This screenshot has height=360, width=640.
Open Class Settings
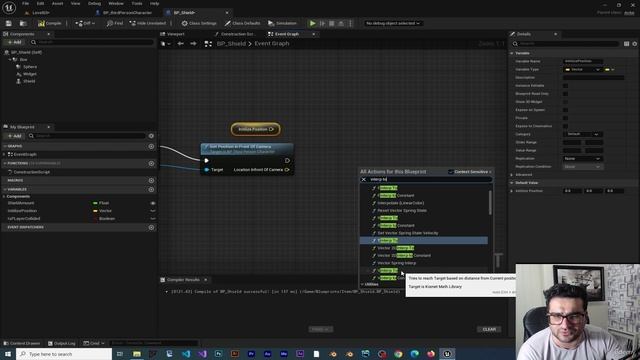click(199, 23)
